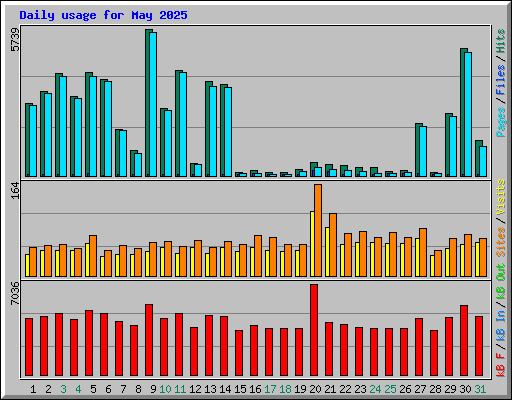512x400 pixels.
Task: Click weekend day label 31 on the x-axis
Action: [x=480, y=389]
